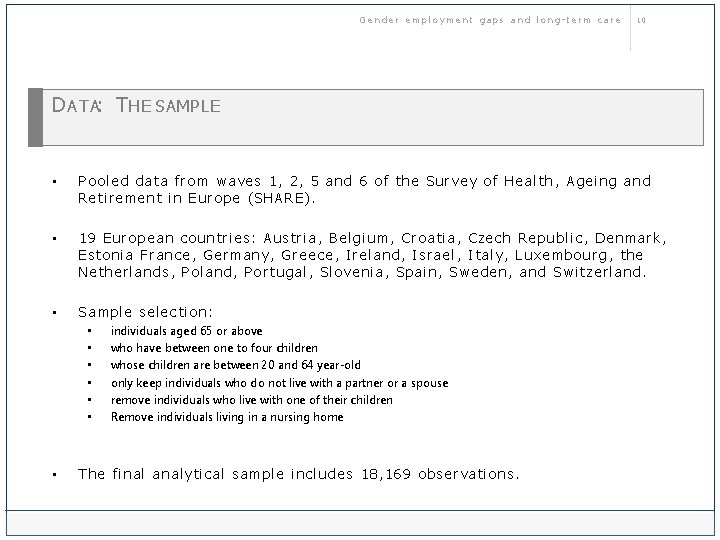
Task: Click "remove individuals who live with one of their children"
Action: tap(252, 400)
